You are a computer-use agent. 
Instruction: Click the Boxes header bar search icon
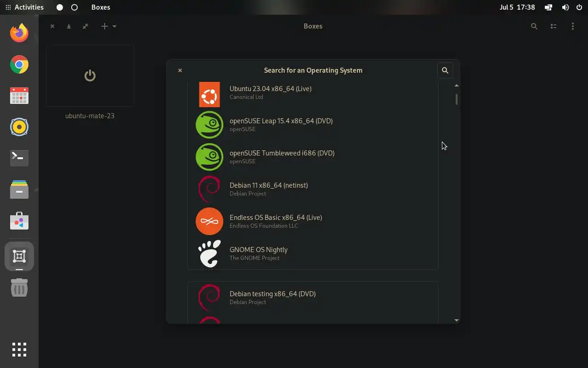coord(534,26)
